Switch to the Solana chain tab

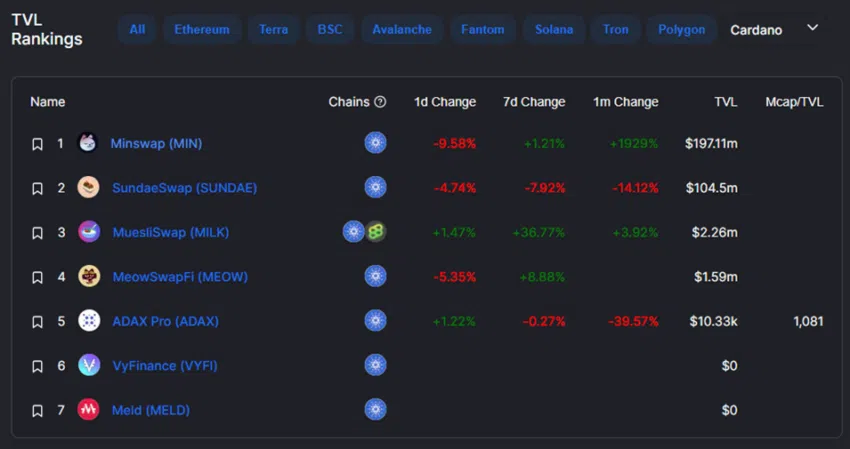coord(554,29)
